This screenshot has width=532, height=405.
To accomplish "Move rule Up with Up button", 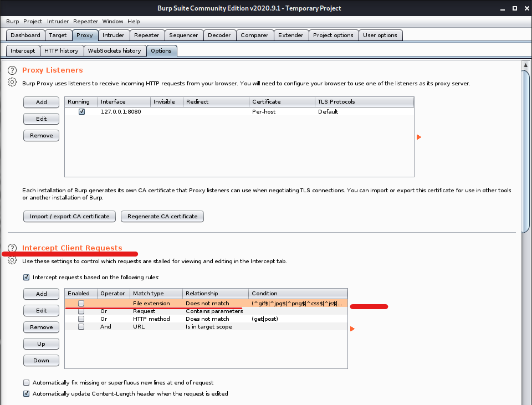I will pyautogui.click(x=42, y=344).
